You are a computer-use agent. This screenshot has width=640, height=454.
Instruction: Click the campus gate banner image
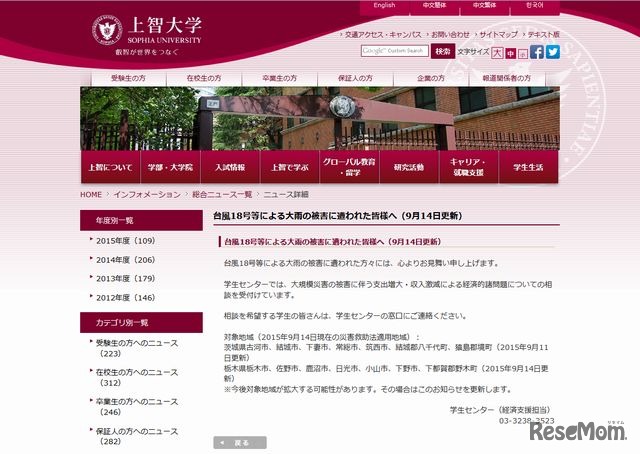(320, 118)
